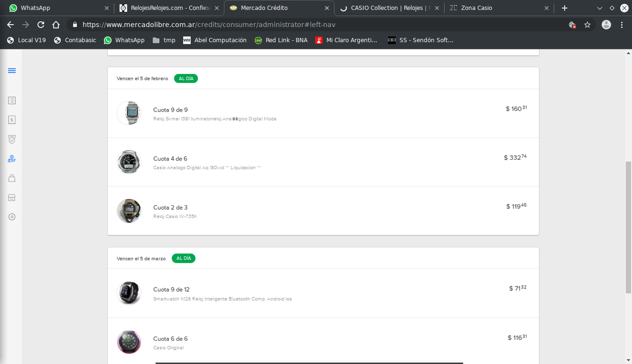
Task: Open the hamburger menu in the sidebar
Action: [x=12, y=71]
